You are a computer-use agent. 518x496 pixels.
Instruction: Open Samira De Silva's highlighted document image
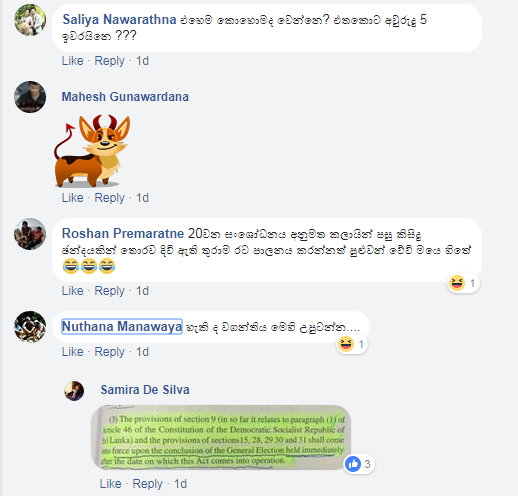(221, 437)
